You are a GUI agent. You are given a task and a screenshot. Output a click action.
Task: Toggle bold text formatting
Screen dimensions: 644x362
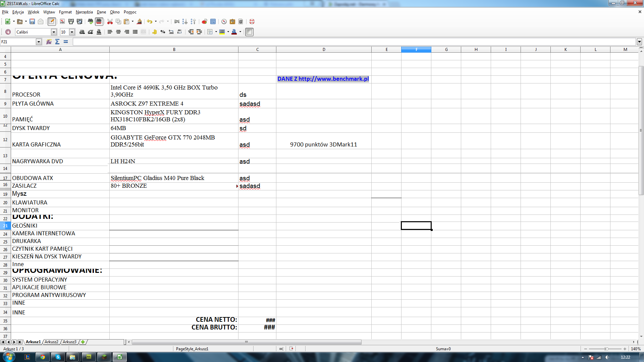pyautogui.click(x=82, y=32)
